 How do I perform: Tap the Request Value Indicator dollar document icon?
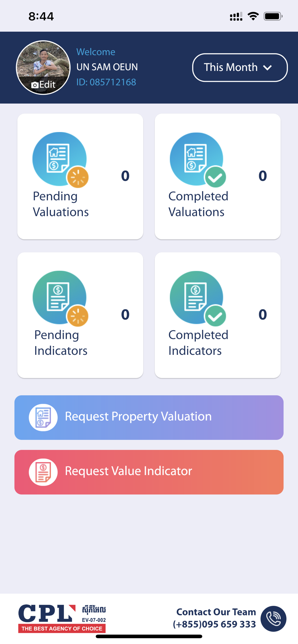(43, 472)
